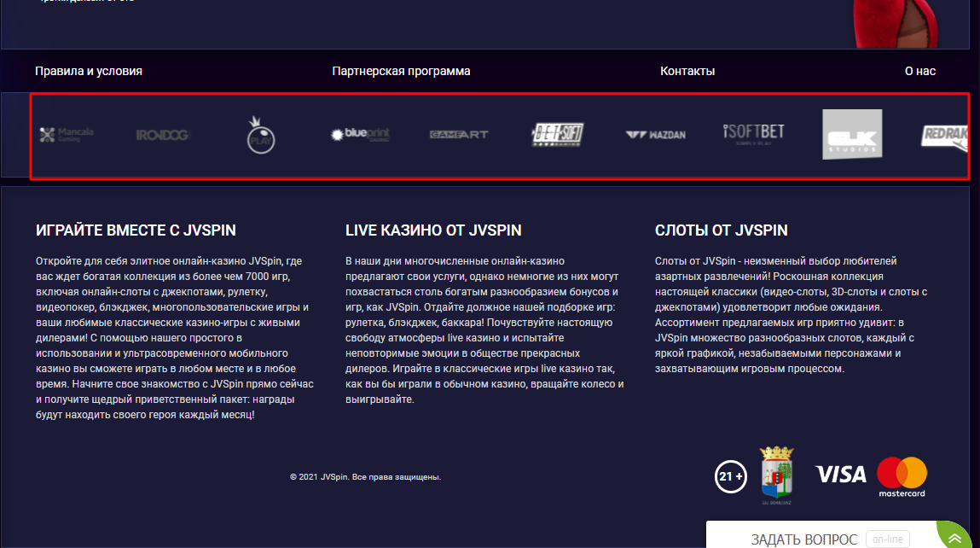Select the Wazdan provider logo
980x548 pixels.
(656, 135)
